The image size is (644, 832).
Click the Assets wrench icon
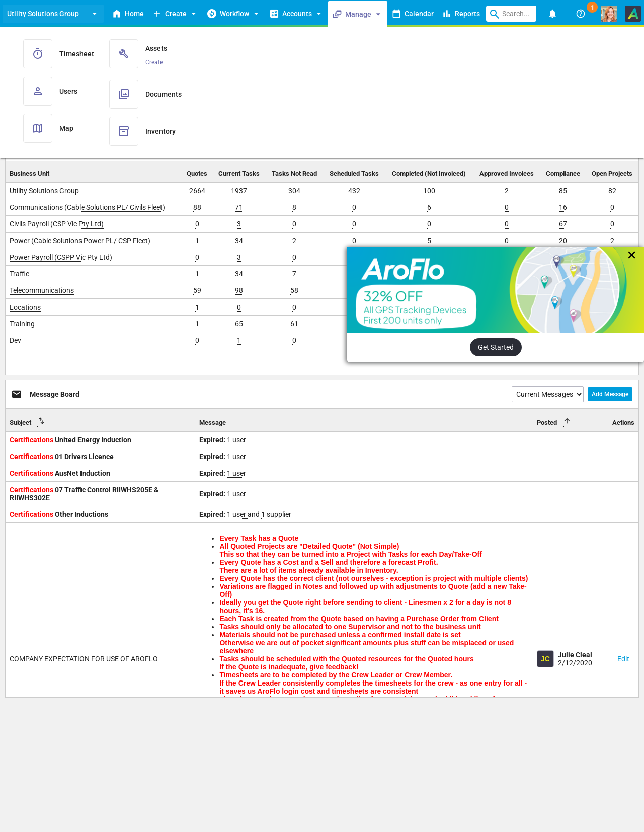click(124, 54)
